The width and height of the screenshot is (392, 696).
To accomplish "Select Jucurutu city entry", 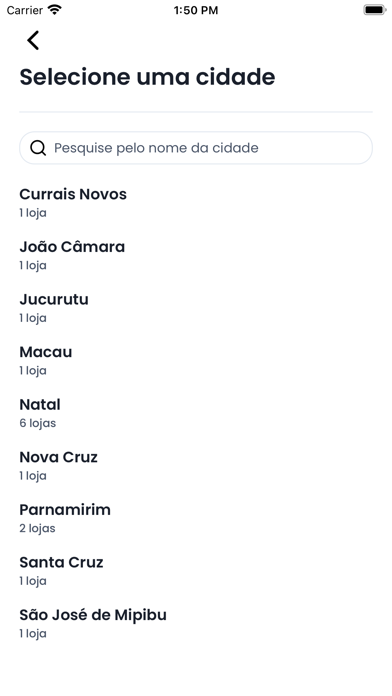I will 196,308.
